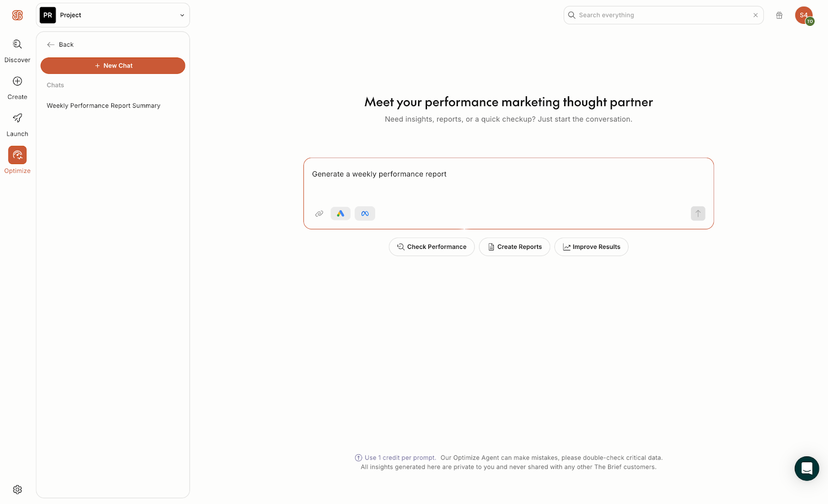Screen dimensions: 828x504
Task: Open the support chat widget
Action: coord(807,468)
